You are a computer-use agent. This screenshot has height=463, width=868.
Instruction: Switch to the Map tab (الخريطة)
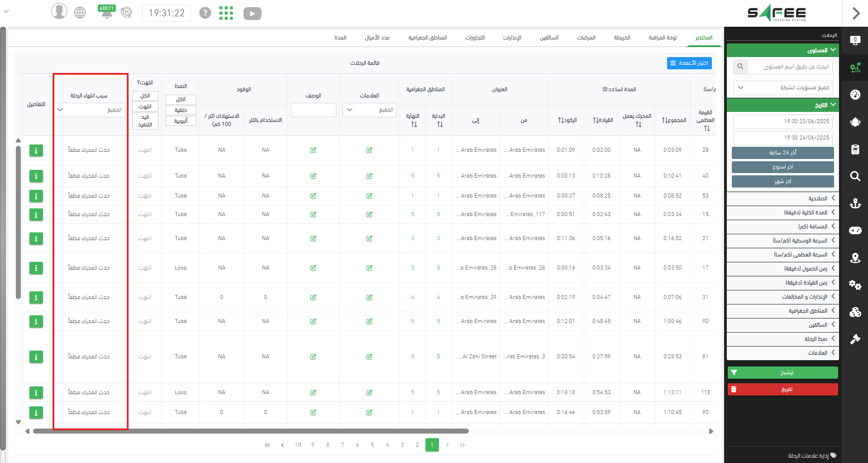point(622,38)
